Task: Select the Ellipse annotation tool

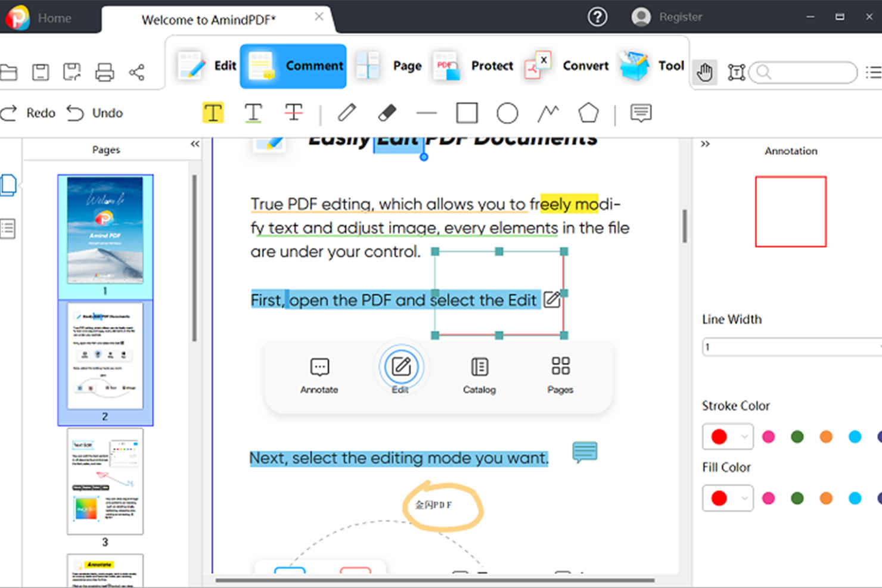Action: click(507, 113)
